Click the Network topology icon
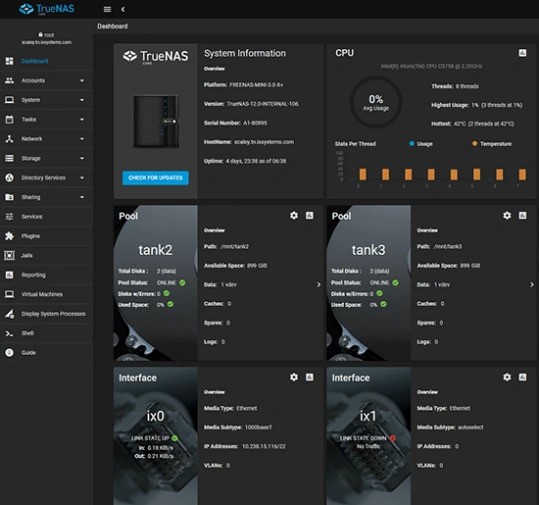Image resolution: width=539 pixels, height=505 pixels. coord(9,139)
